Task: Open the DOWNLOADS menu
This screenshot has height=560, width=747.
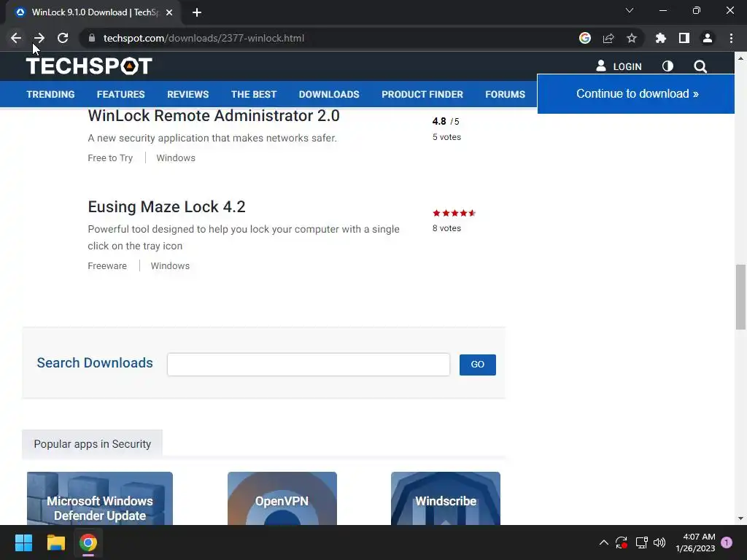Action: click(x=329, y=94)
